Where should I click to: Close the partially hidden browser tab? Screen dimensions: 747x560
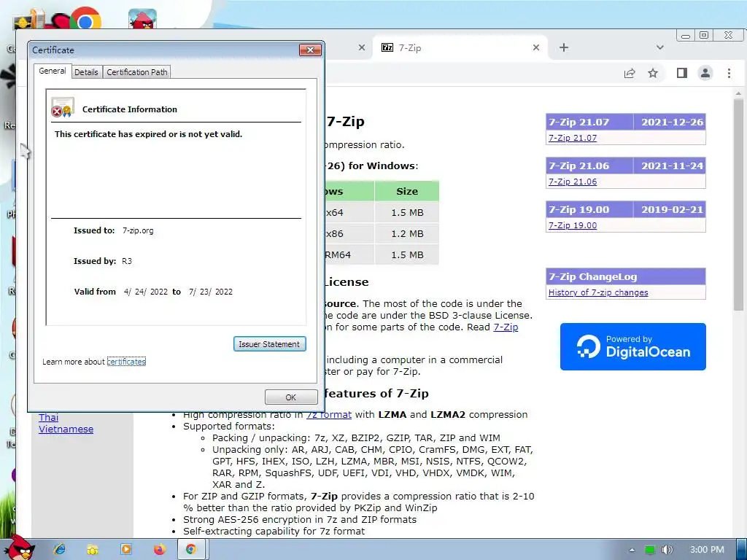tap(362, 47)
